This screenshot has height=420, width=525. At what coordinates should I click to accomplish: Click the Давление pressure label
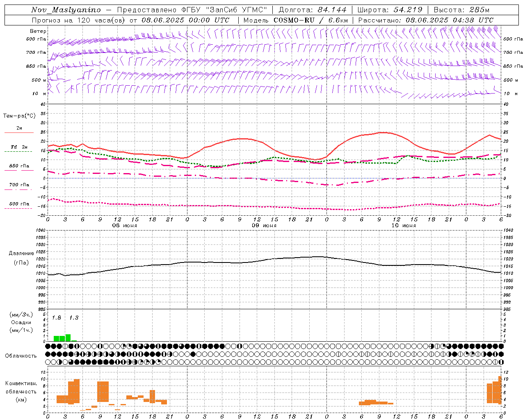(21, 253)
